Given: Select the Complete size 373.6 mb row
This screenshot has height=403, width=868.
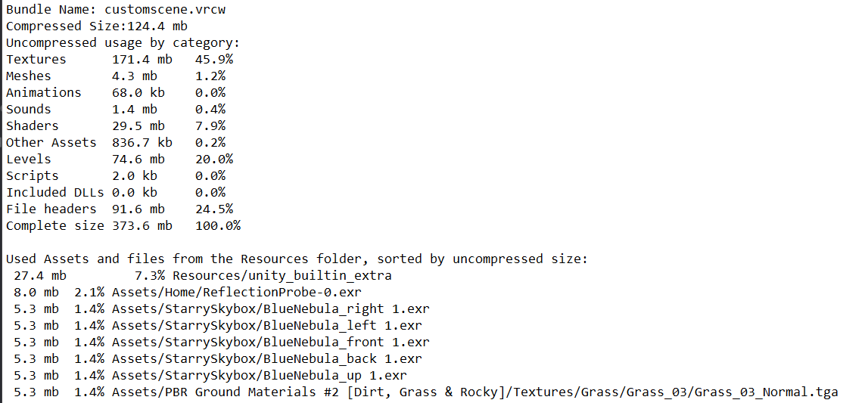Looking at the screenshot, I should click(x=123, y=225).
